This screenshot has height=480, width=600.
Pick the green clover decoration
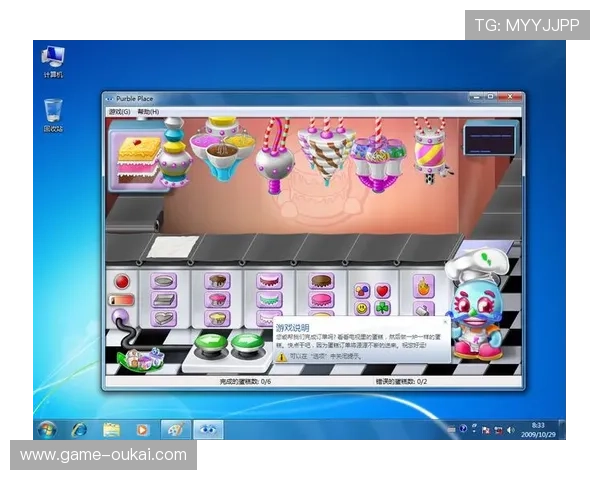(x=382, y=309)
